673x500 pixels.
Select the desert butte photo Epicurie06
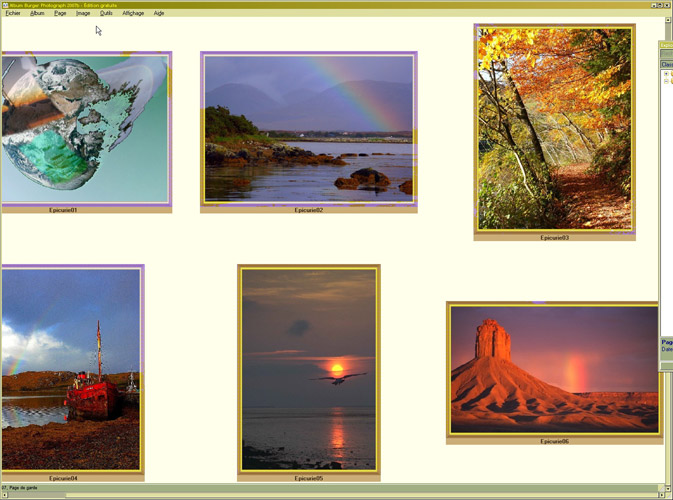(x=553, y=369)
